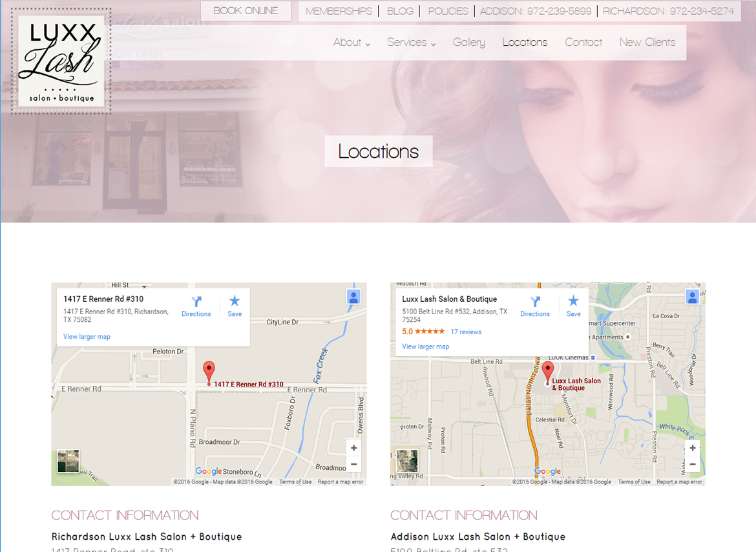Open the Gallery page
Image resolution: width=756 pixels, height=552 pixels.
pyautogui.click(x=469, y=43)
